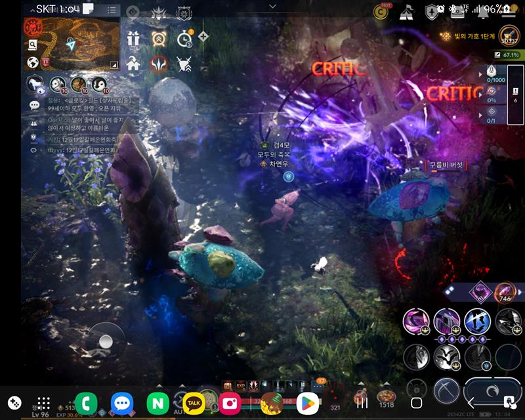This screenshot has height=420, width=525.
Task: Tap the 빛의 가호 1단계 buff label
Action: click(474, 36)
